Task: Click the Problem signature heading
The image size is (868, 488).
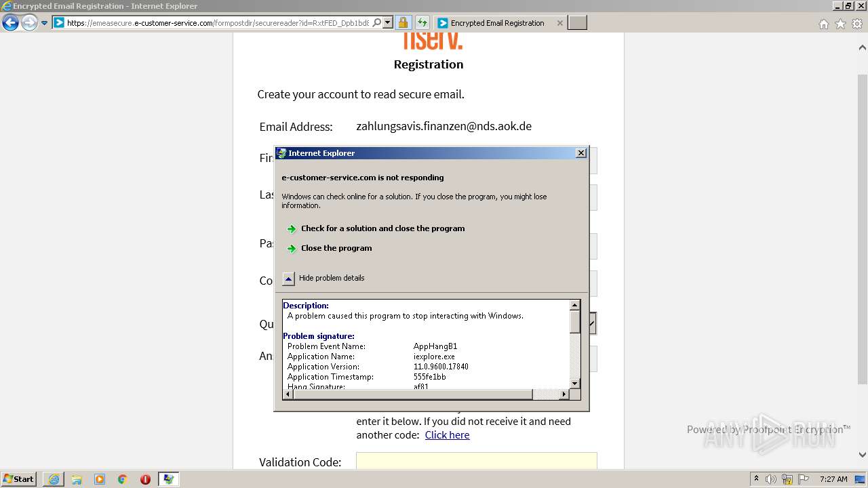Action: pos(319,336)
